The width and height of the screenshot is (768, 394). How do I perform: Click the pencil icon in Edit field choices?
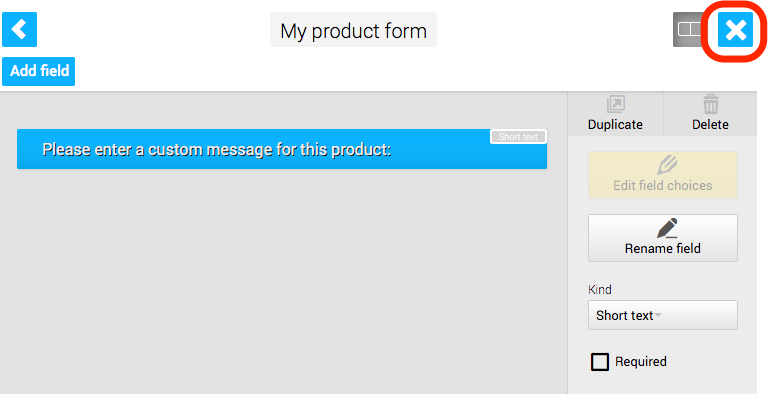pyautogui.click(x=667, y=165)
